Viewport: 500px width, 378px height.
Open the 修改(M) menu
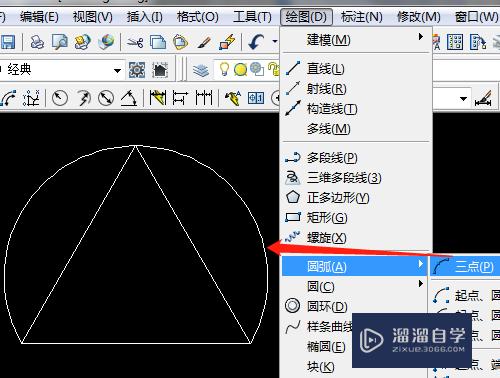pyautogui.click(x=419, y=16)
